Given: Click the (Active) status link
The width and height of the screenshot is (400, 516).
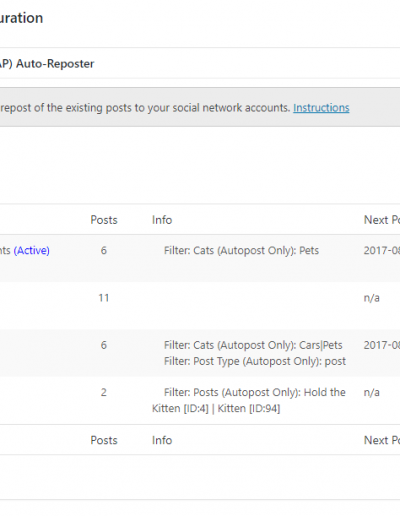Looking at the screenshot, I should (32, 250).
